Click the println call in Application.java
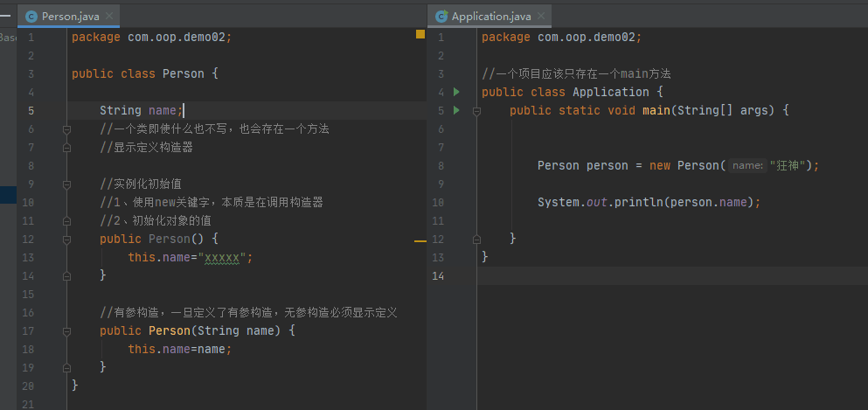868x410 pixels. pos(638,202)
